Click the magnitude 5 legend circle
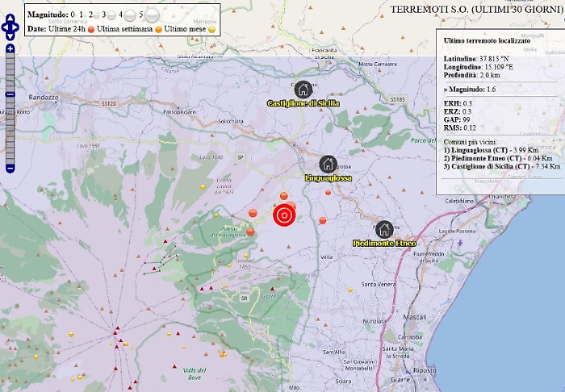 152,14
